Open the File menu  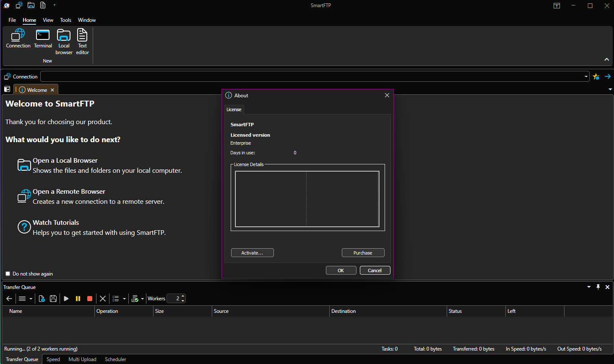point(12,20)
